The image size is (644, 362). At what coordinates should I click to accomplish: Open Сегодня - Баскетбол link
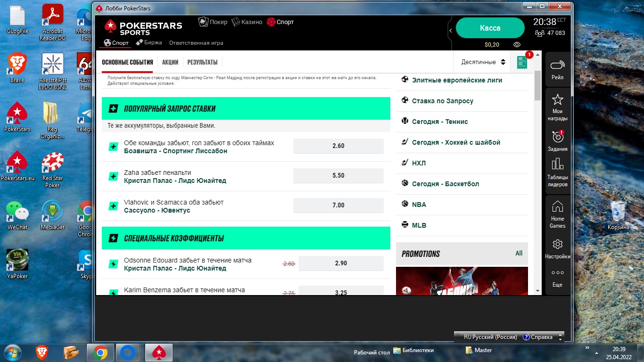coord(446,184)
